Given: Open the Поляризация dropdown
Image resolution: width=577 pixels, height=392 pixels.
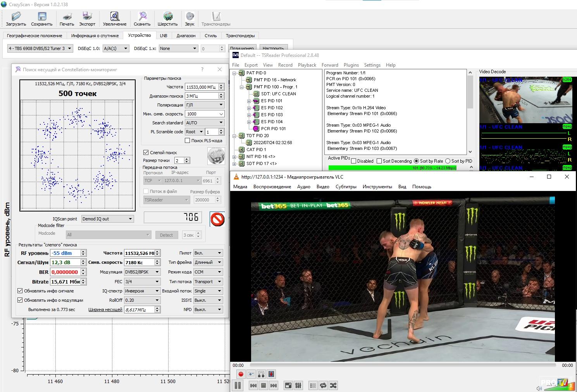Looking at the screenshot, I should (204, 105).
